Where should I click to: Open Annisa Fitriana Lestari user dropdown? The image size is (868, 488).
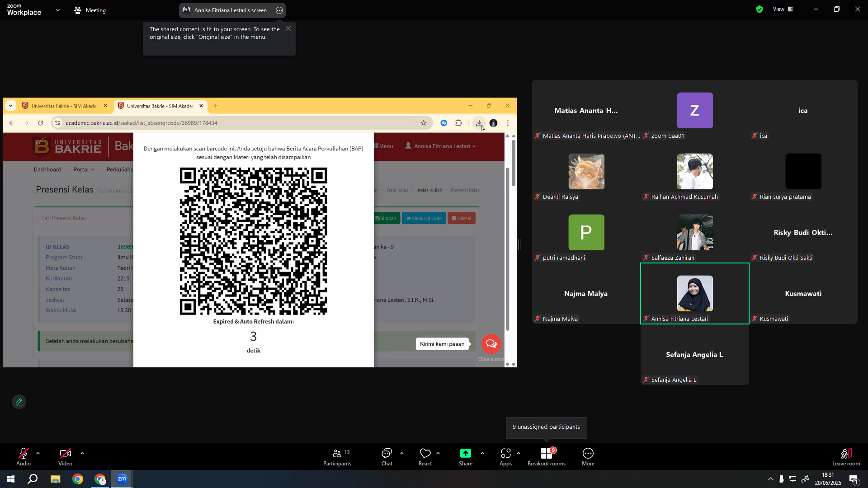pyautogui.click(x=440, y=146)
